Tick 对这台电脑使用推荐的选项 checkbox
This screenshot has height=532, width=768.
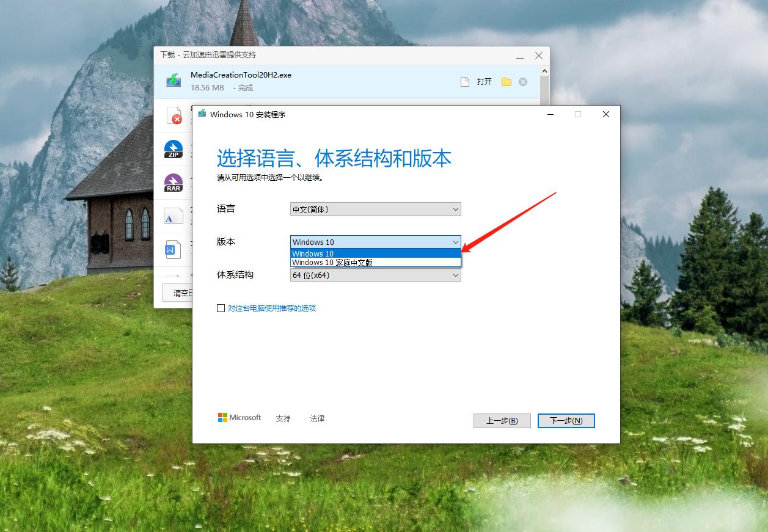click(x=221, y=308)
